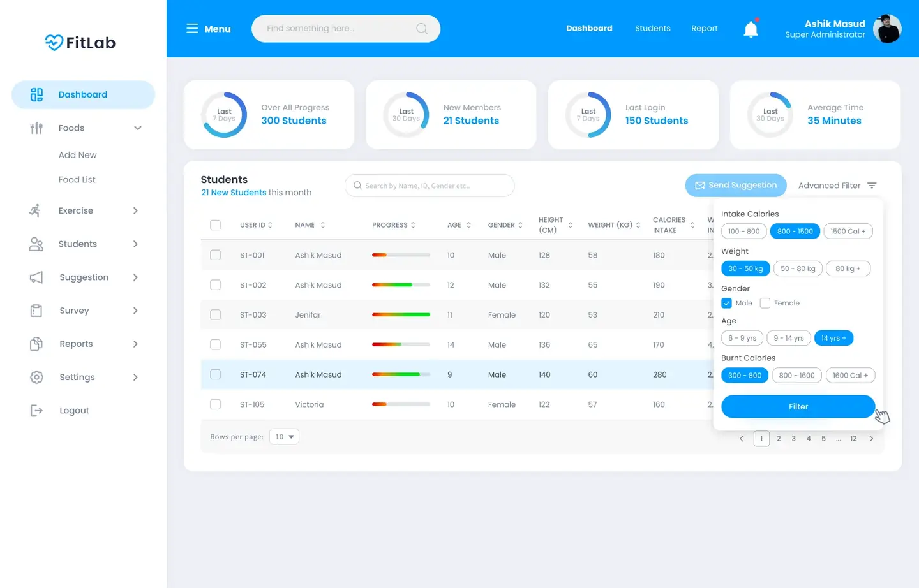Open the Rows per page dropdown
The image size is (919, 588).
(284, 437)
